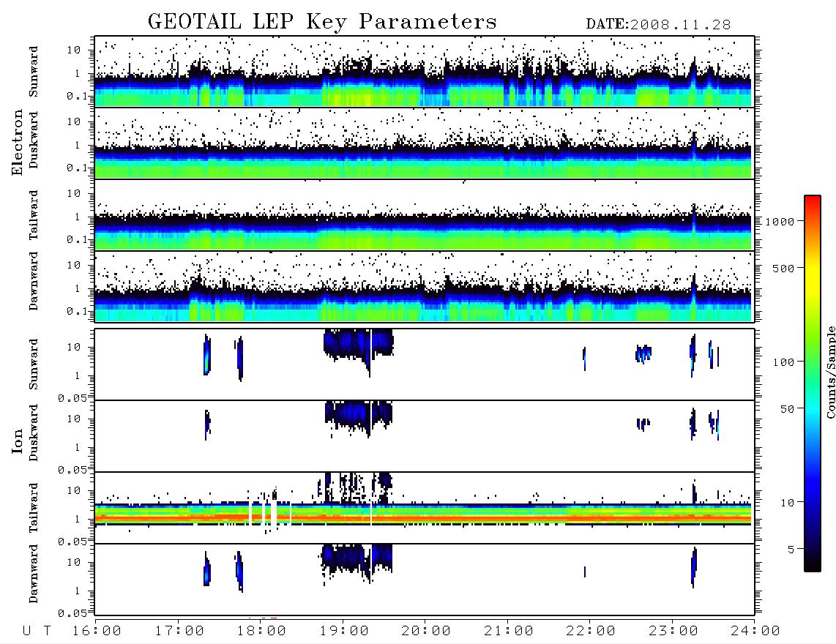This screenshot has width=836, height=644.
Task: Select the Ion Dawnward panel label
Action: [33, 574]
